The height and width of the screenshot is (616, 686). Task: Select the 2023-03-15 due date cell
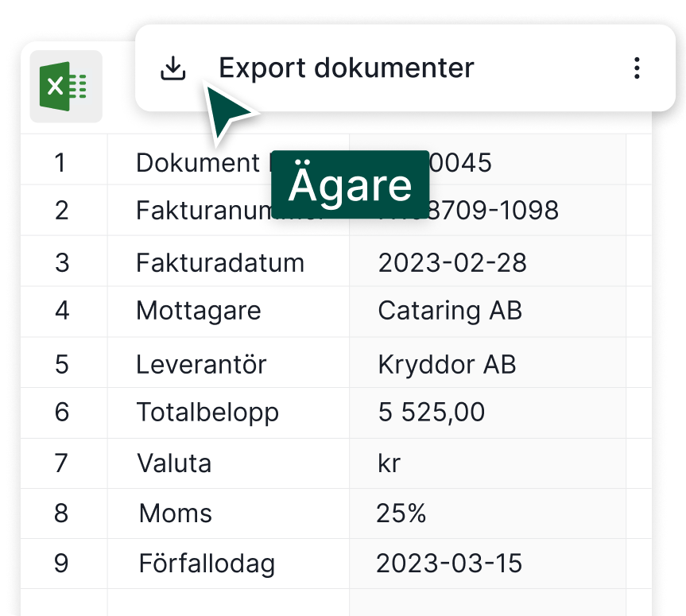point(449,564)
